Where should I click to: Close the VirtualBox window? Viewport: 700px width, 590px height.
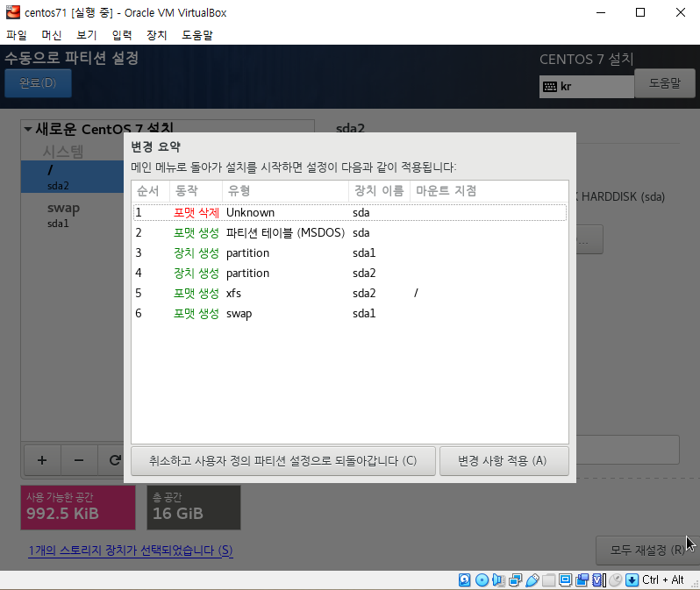(x=681, y=12)
